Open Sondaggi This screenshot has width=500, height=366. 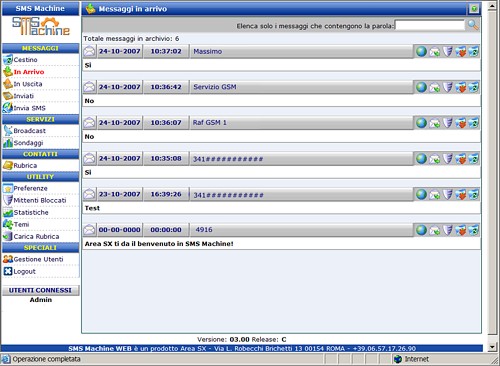[x=28, y=143]
